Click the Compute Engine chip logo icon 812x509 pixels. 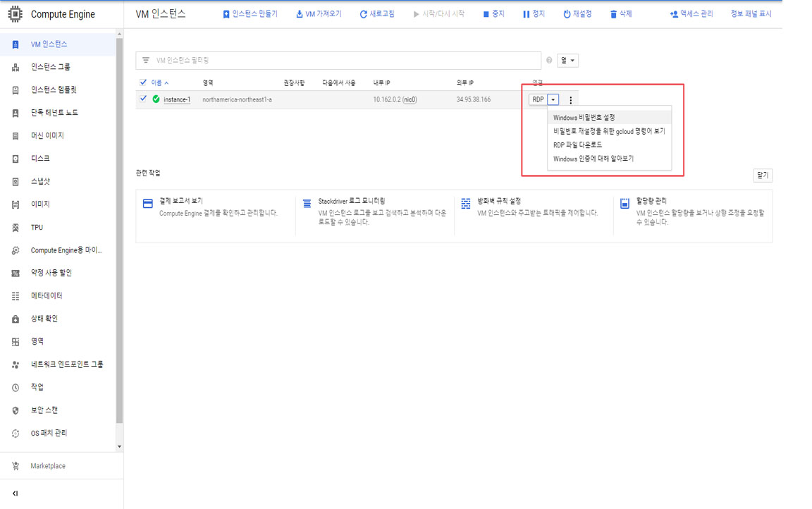coord(15,14)
